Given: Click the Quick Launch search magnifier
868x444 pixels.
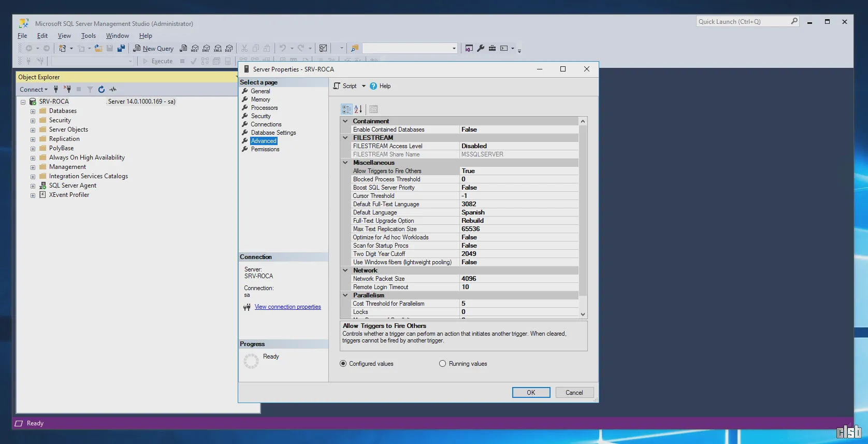Looking at the screenshot, I should (x=794, y=21).
